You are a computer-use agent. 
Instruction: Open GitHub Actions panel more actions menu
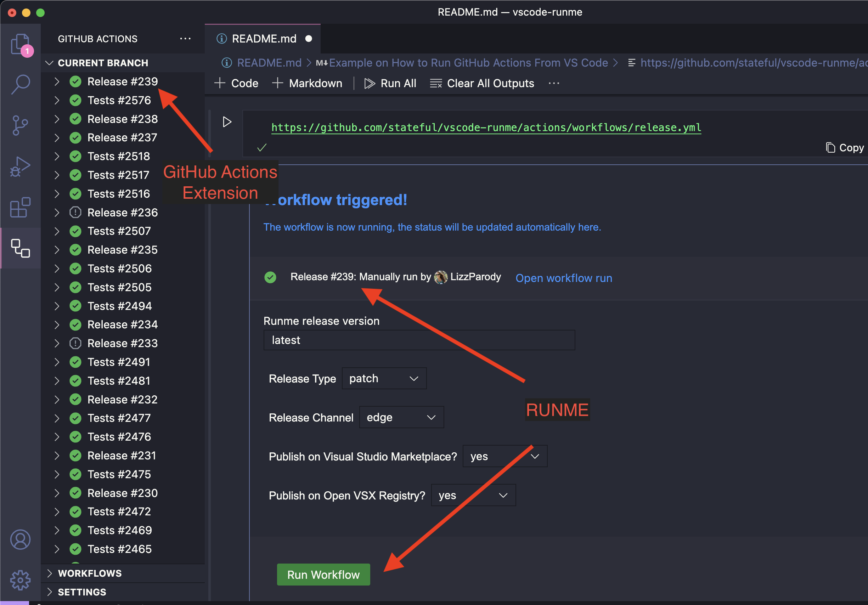(x=185, y=39)
